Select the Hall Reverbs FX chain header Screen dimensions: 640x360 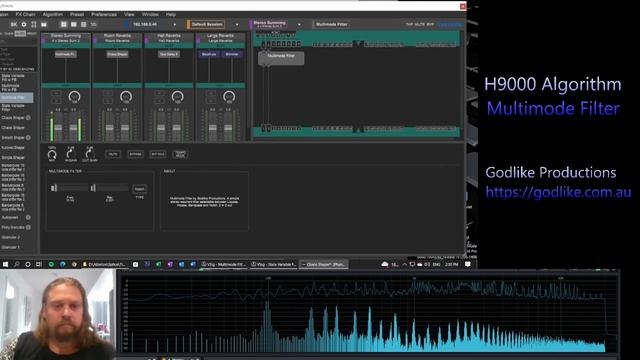pos(169,38)
